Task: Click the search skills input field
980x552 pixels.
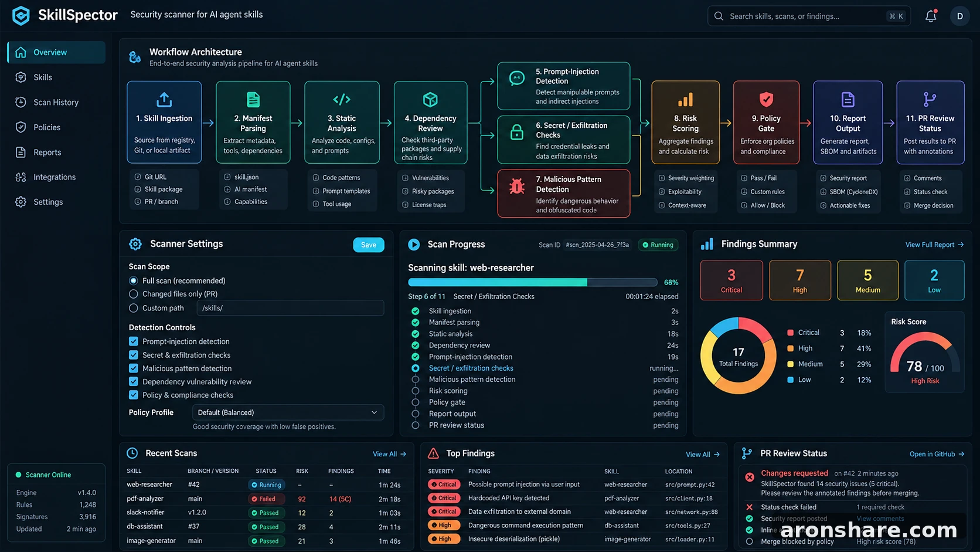Action: [809, 16]
